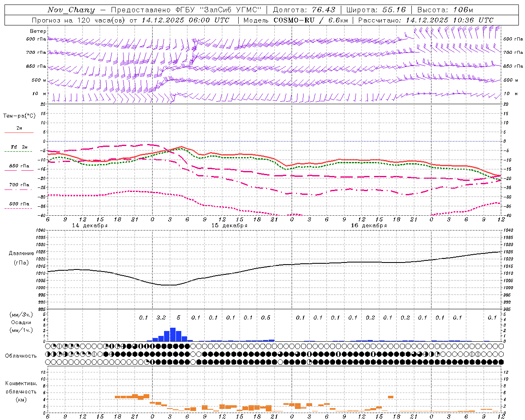Click the "(гПа)" unit under Давление
525x420 pixels.
[21, 263]
